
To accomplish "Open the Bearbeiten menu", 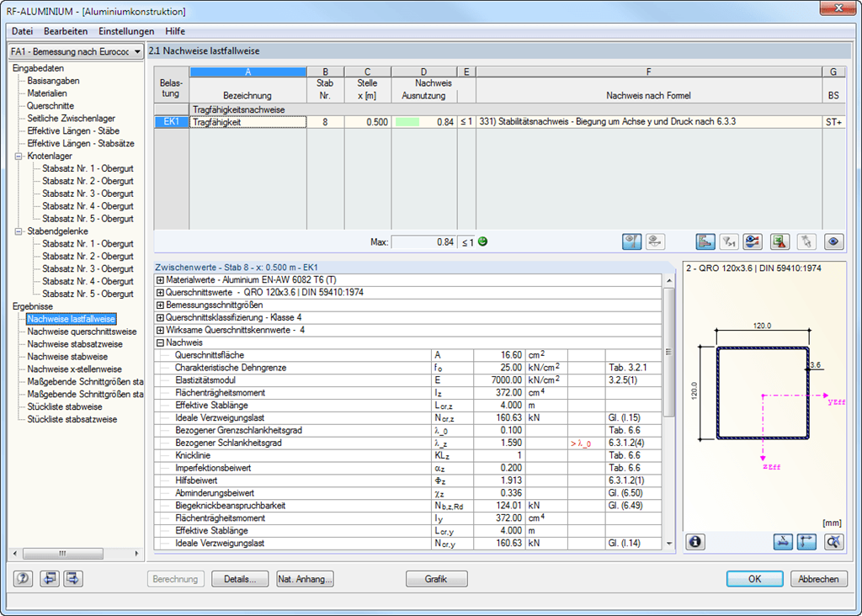I will [66, 31].
